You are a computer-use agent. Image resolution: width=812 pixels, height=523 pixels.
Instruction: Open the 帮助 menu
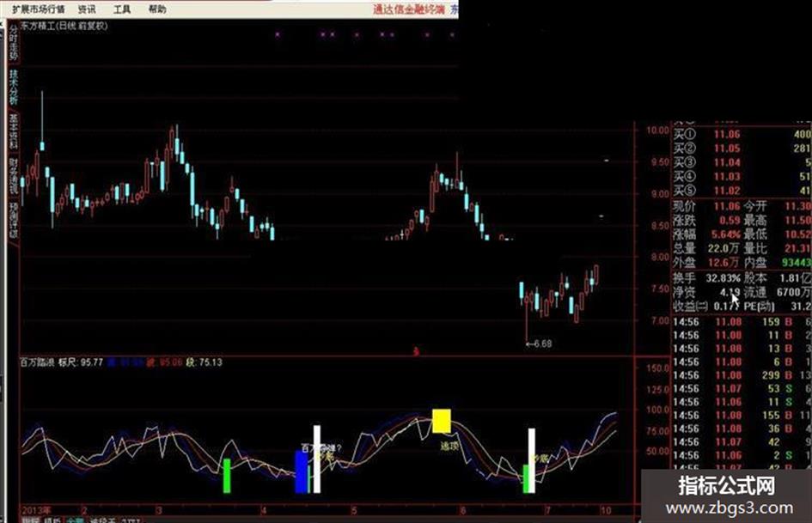point(157,9)
